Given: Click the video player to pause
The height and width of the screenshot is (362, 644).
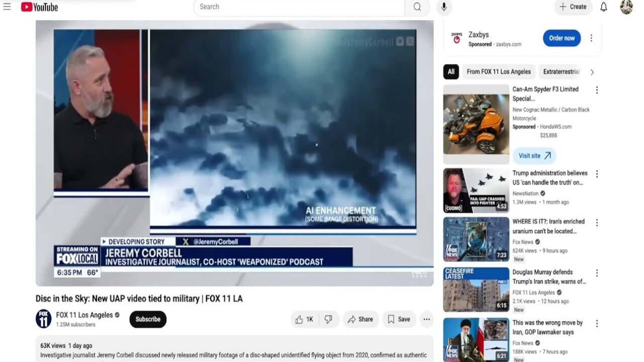Looking at the screenshot, I should pyautogui.click(x=234, y=153).
